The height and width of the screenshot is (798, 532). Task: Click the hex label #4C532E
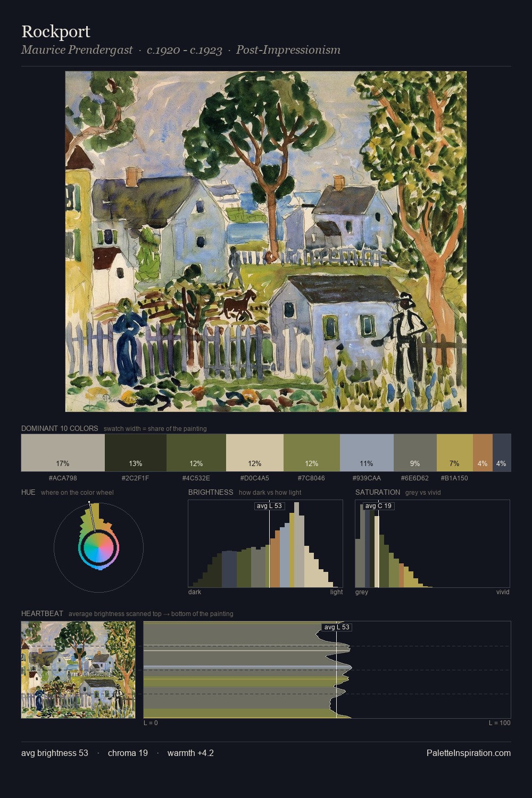tap(196, 478)
